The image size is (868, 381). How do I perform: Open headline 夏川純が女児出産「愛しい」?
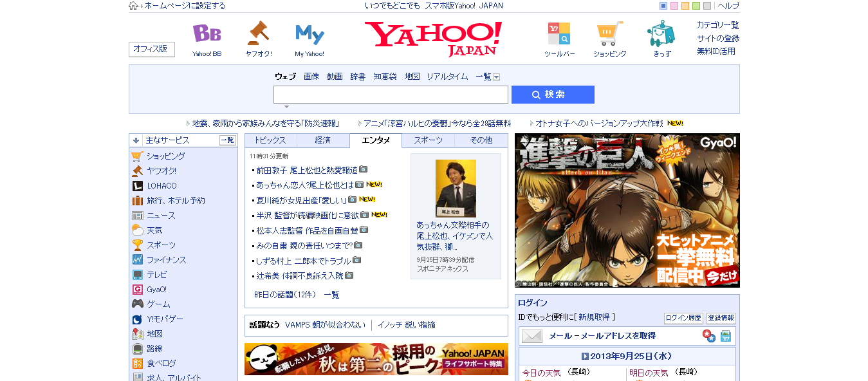pos(301,200)
